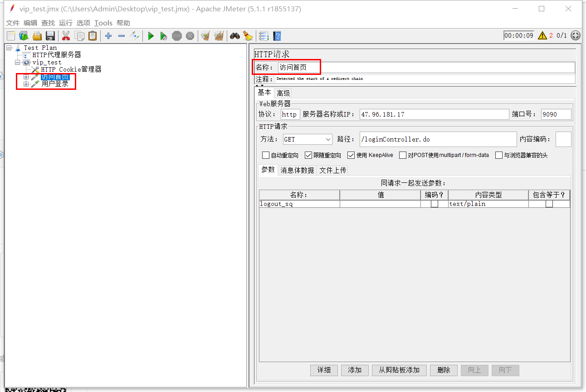Toggle the 使用 KeepAlive checkbox
This screenshot has height=392, width=586.
[351, 155]
